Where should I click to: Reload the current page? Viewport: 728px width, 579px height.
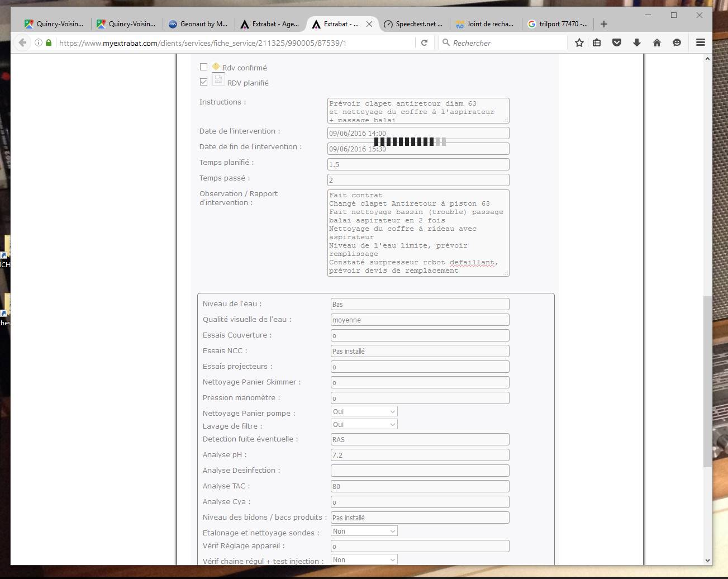pyautogui.click(x=425, y=42)
